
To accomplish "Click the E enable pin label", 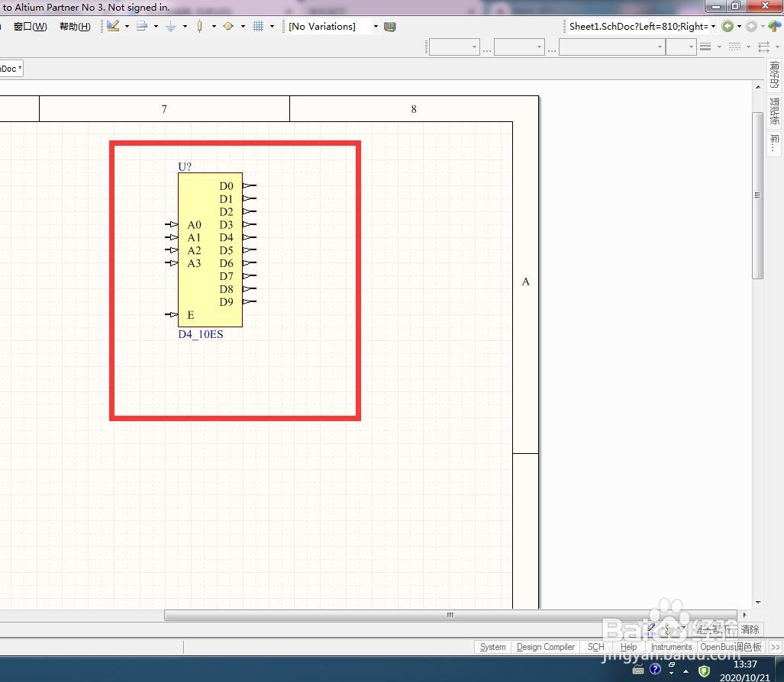I will pos(191,315).
